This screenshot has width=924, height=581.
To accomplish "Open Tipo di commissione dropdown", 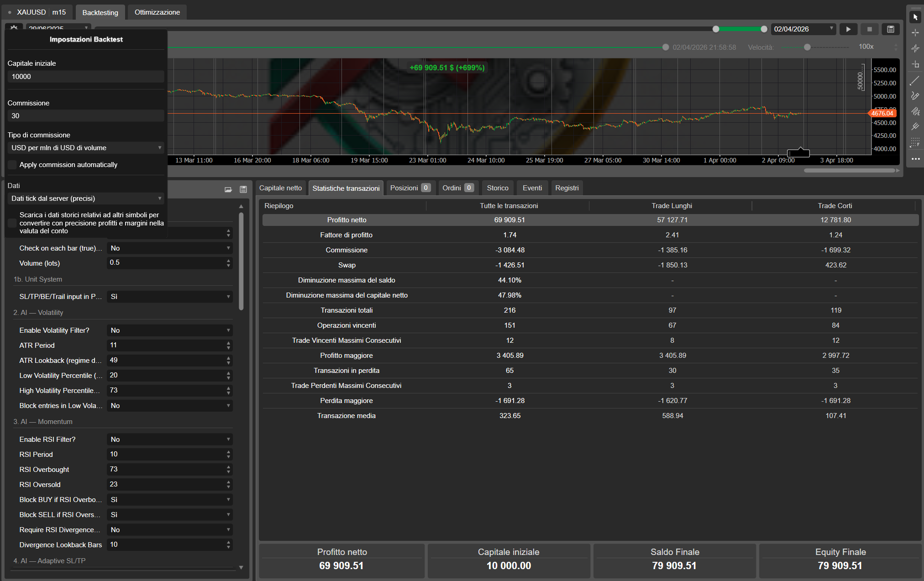I will point(86,148).
